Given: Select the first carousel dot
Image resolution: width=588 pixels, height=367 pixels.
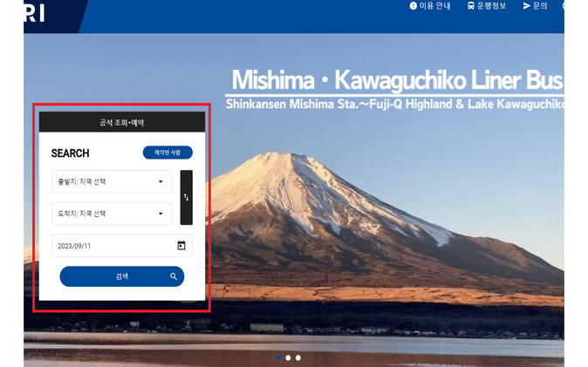Looking at the screenshot, I should coord(278,358).
